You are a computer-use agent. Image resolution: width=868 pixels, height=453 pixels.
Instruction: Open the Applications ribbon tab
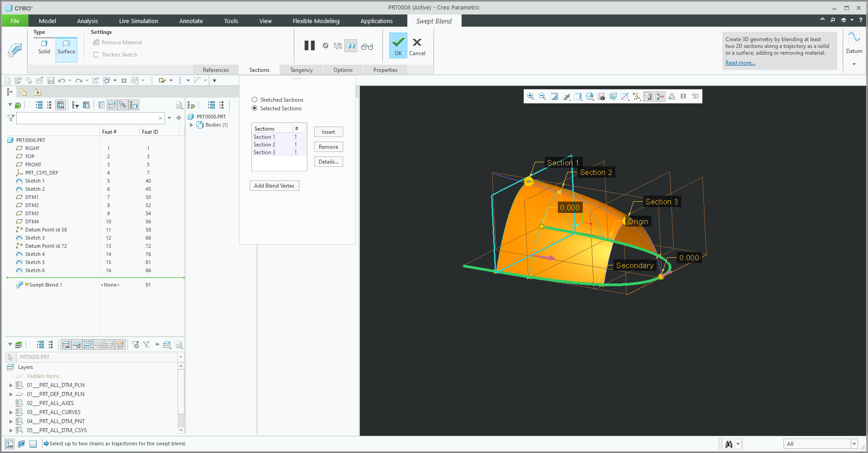point(376,21)
